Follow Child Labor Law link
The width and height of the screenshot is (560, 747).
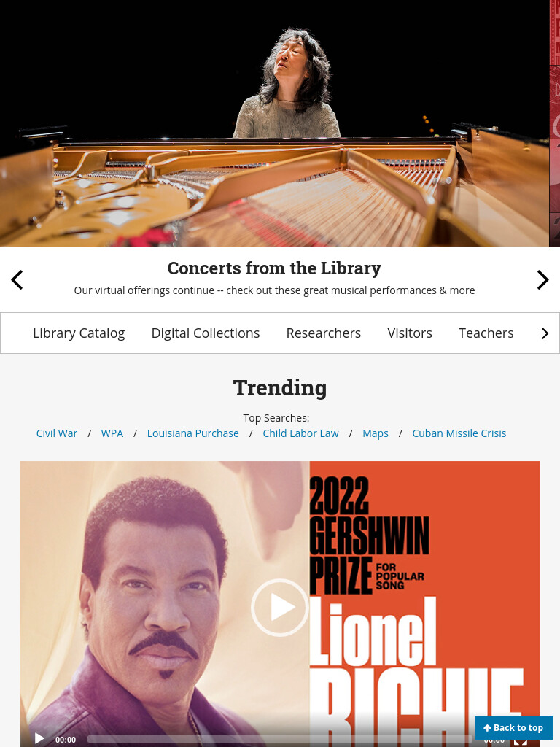[x=300, y=433]
